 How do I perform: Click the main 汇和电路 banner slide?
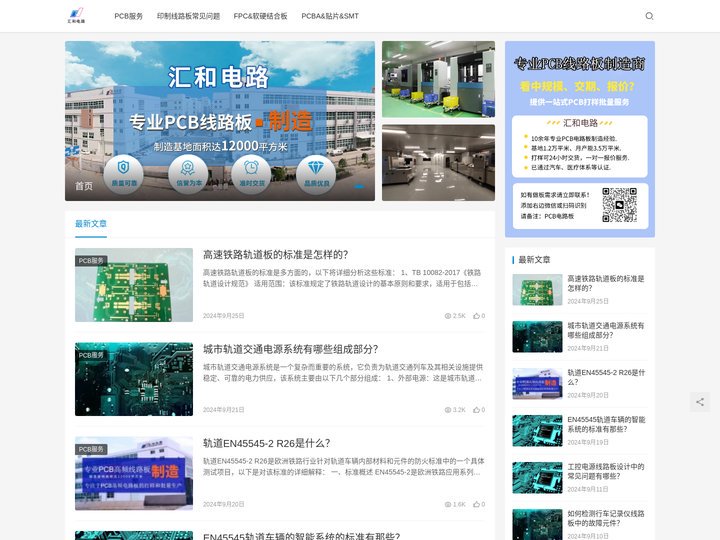[220, 121]
